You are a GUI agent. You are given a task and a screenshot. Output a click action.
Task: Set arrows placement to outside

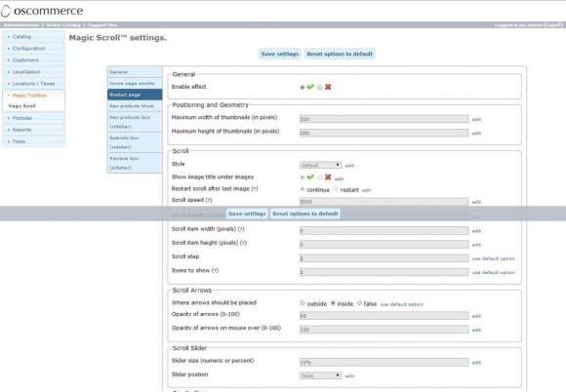(x=303, y=303)
